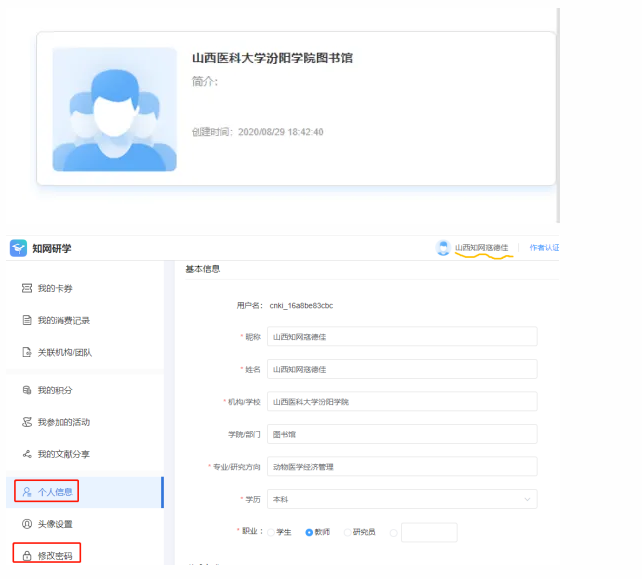Click the 我的积分 sidebar icon
Viewport: 642px width, 579px height.
pyautogui.click(x=27, y=390)
